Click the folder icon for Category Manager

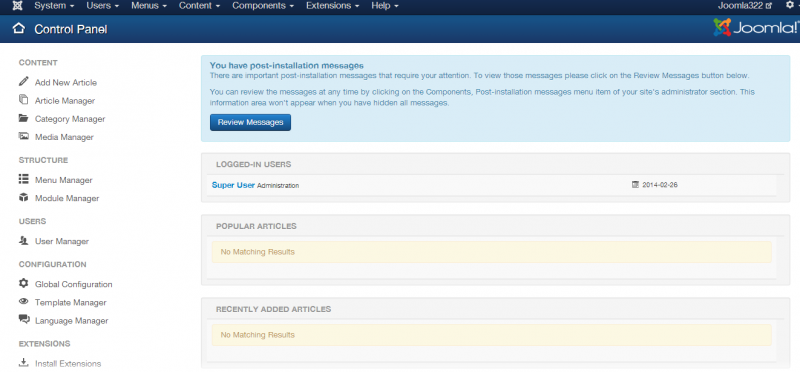[x=23, y=118]
